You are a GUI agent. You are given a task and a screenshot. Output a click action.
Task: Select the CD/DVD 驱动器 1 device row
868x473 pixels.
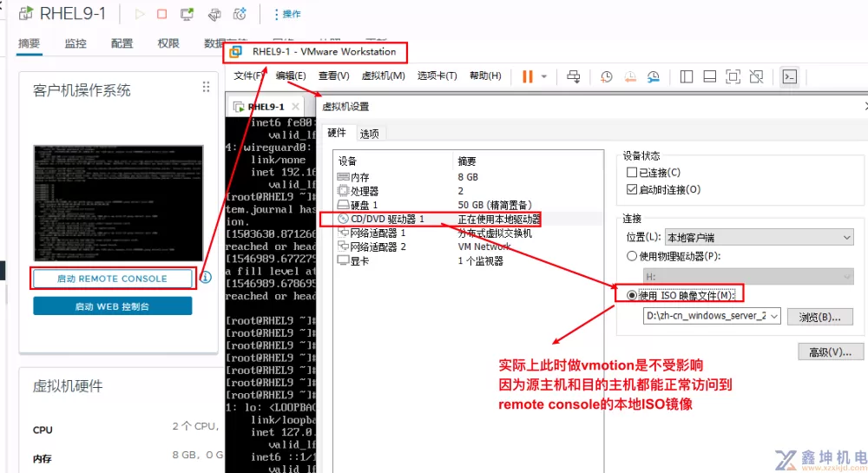468,219
